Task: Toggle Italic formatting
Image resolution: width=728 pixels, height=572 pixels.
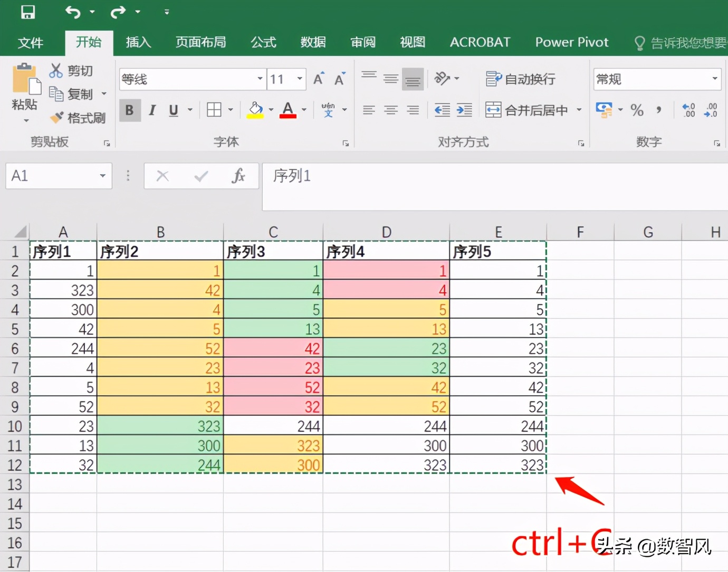Action: [152, 110]
